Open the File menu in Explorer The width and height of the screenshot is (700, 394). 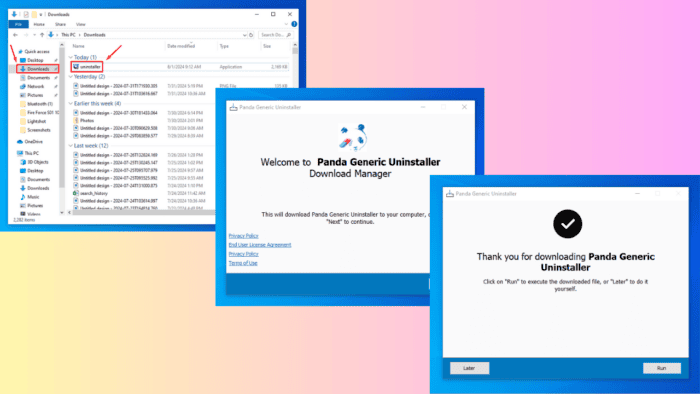pos(18,24)
